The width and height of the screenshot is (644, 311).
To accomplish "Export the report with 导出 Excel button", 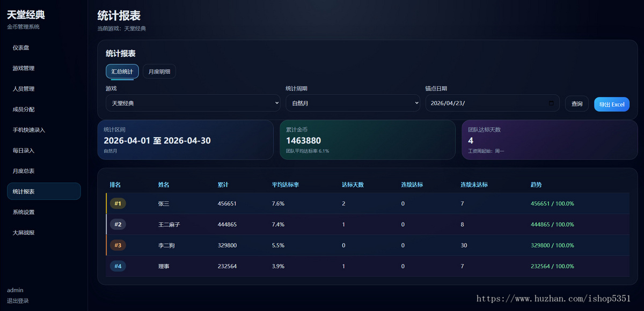I will [612, 104].
